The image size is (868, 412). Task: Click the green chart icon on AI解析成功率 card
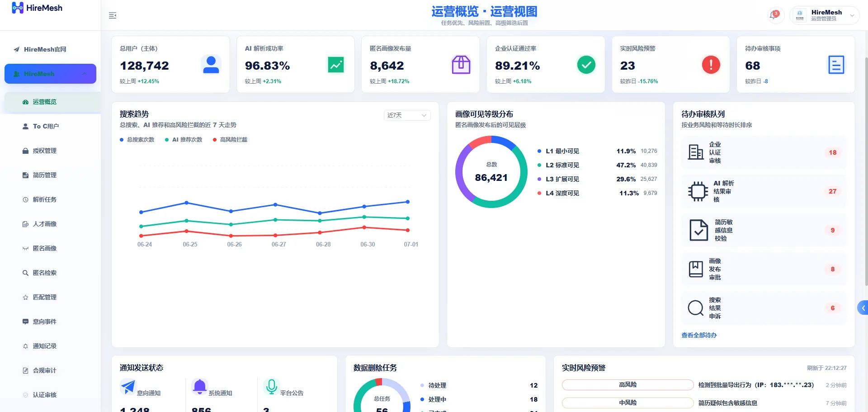point(336,65)
